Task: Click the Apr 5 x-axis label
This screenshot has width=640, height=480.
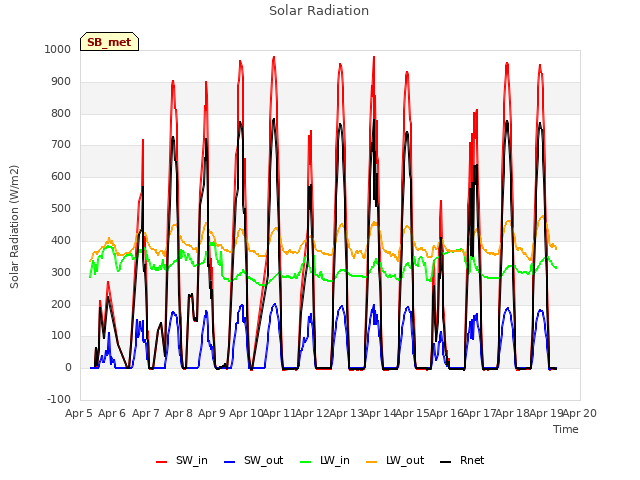Action: click(x=79, y=413)
